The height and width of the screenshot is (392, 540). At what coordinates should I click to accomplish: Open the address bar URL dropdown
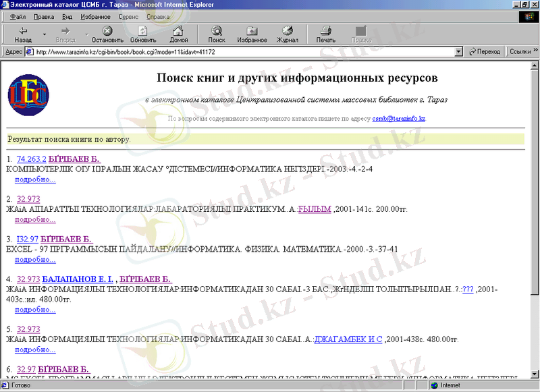click(x=458, y=52)
